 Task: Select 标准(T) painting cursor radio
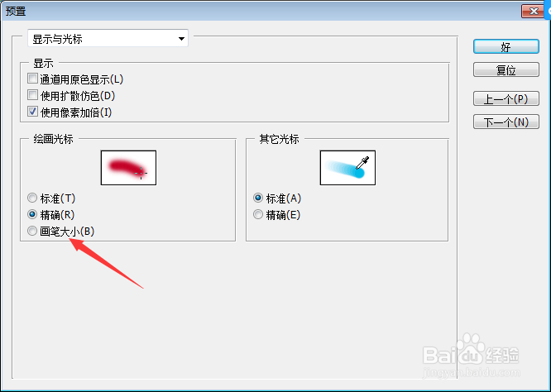point(32,198)
